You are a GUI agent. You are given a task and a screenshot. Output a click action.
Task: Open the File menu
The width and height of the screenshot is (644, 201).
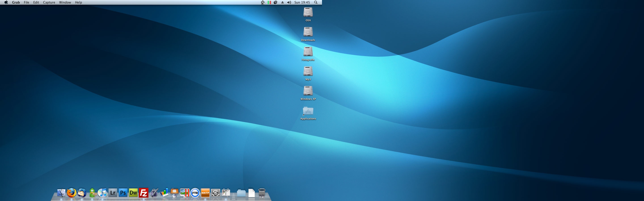tap(27, 2)
